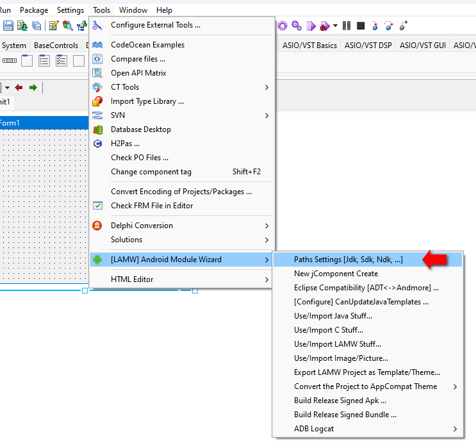Open the Settings menu
The height and width of the screenshot is (448, 476).
click(70, 10)
